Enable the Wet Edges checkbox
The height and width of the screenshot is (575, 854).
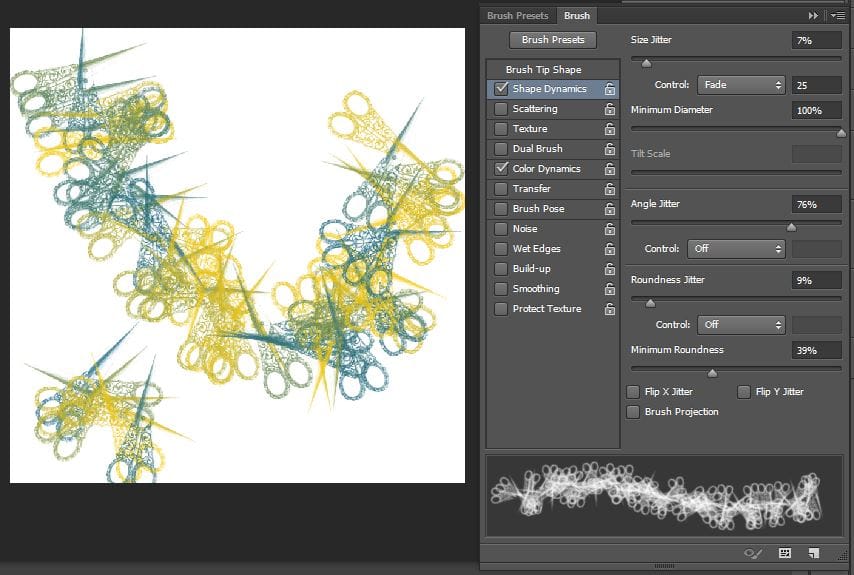(501, 249)
